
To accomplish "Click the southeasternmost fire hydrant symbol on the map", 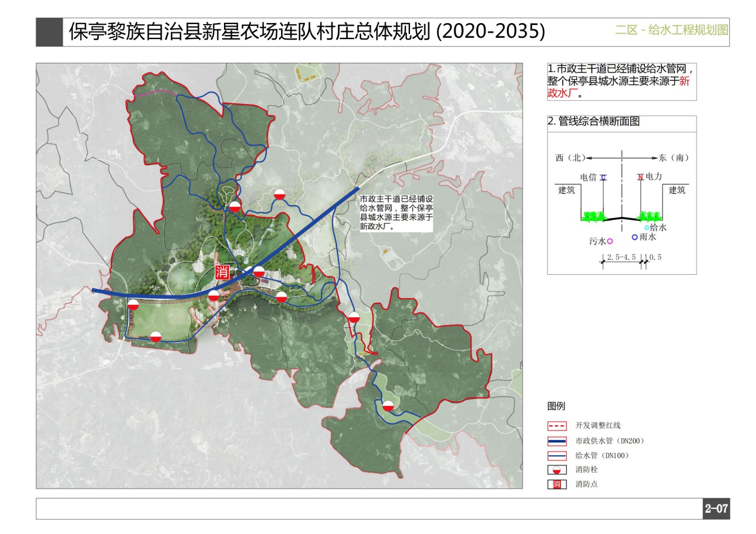I will (388, 406).
